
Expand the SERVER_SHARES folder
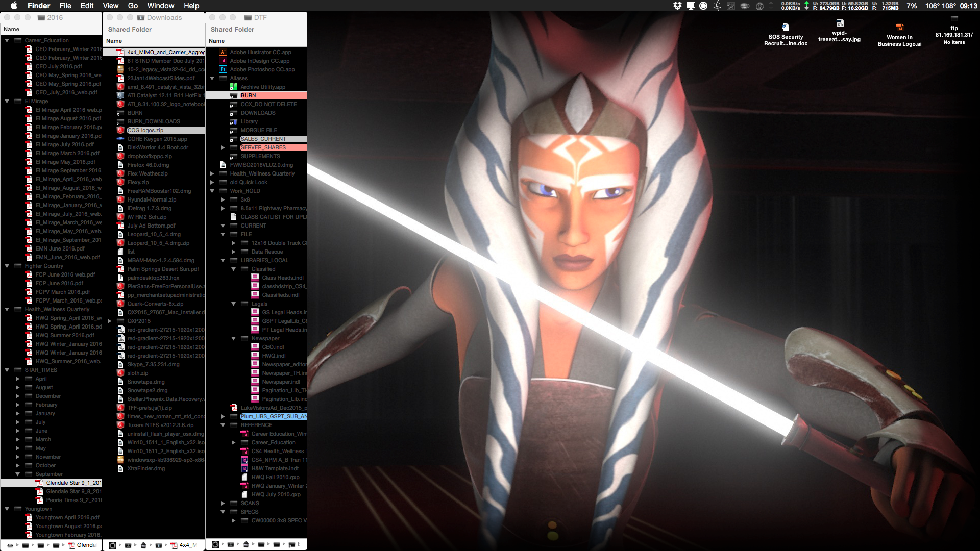(x=223, y=147)
